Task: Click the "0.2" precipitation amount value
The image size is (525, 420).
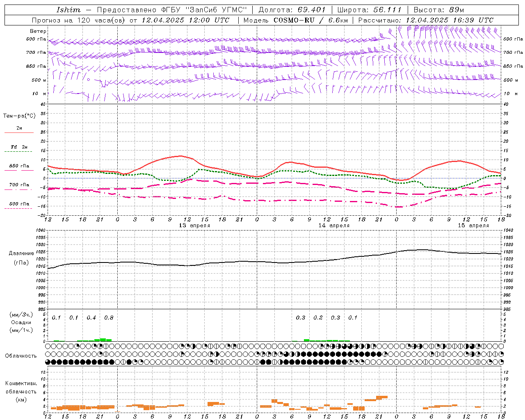Action: [x=318, y=318]
